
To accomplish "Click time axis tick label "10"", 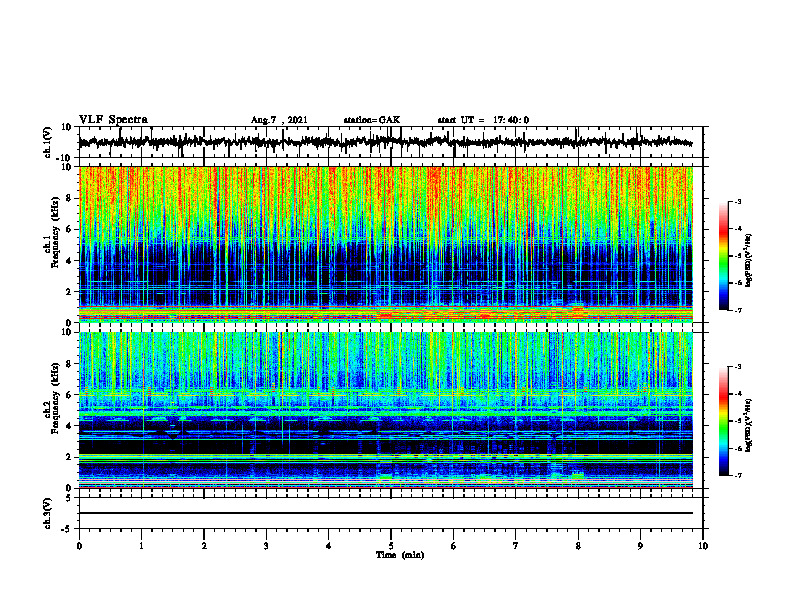I will click(x=703, y=546).
